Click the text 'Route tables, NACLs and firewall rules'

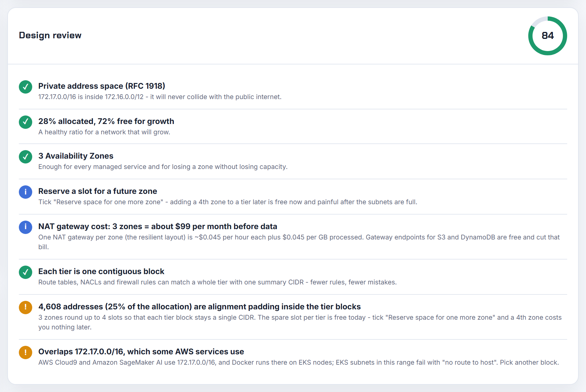tap(97, 282)
